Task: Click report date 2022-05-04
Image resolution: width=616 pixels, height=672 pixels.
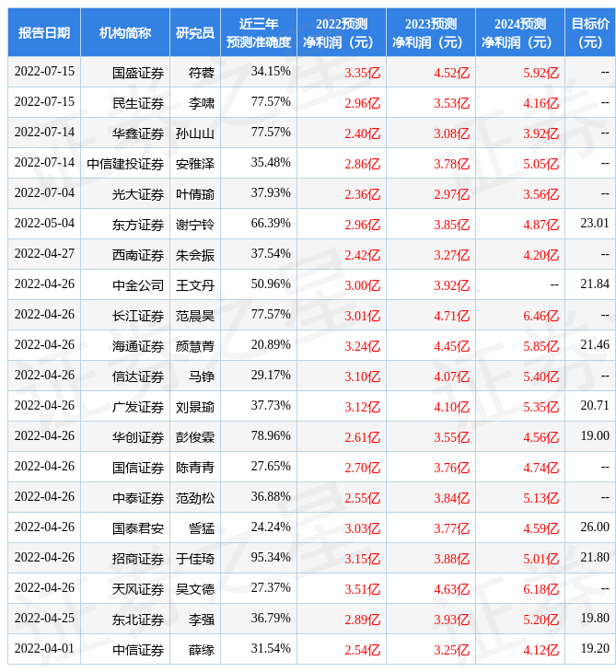Action: coord(44,224)
